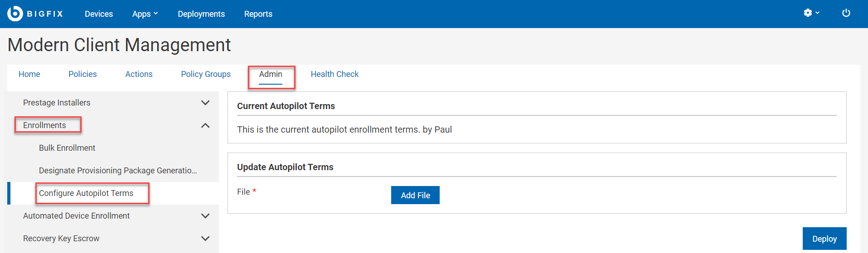Switch to the Home tab

[29, 74]
